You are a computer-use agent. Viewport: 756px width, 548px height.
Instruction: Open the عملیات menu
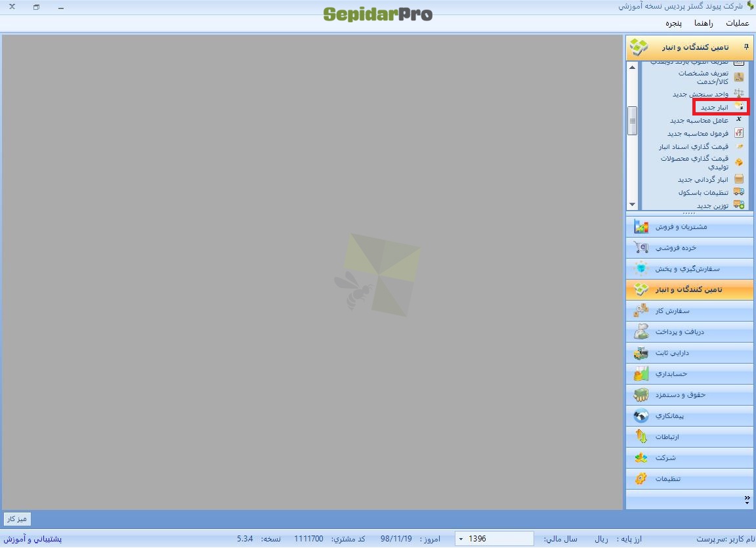[737, 23]
